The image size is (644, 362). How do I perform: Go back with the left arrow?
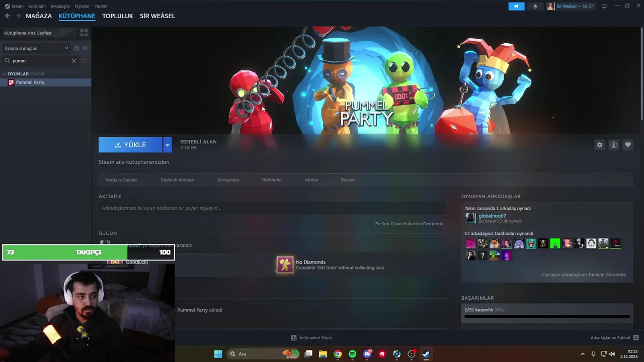tap(8, 16)
